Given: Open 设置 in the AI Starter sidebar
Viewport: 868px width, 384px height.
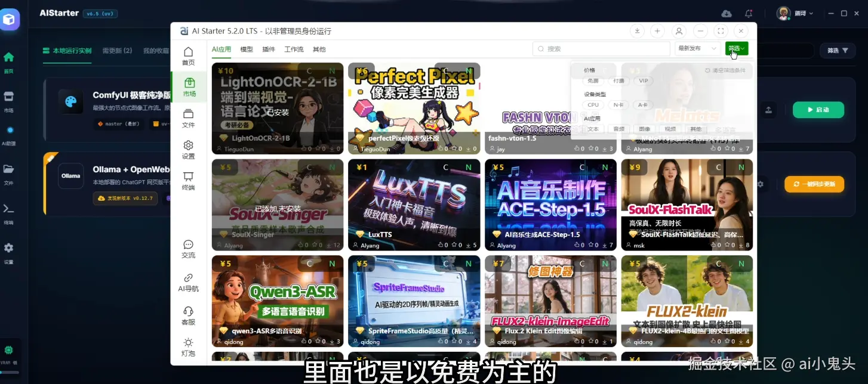Looking at the screenshot, I should [x=188, y=150].
